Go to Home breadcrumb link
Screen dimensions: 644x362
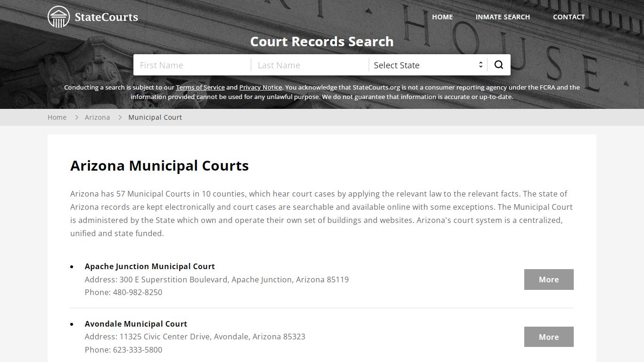click(57, 117)
